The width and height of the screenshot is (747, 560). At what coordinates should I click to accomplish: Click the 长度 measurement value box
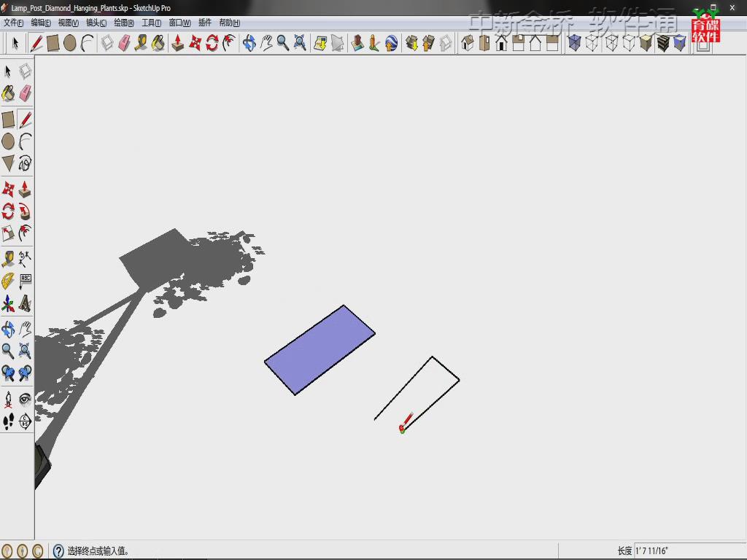pyautogui.click(x=690, y=551)
